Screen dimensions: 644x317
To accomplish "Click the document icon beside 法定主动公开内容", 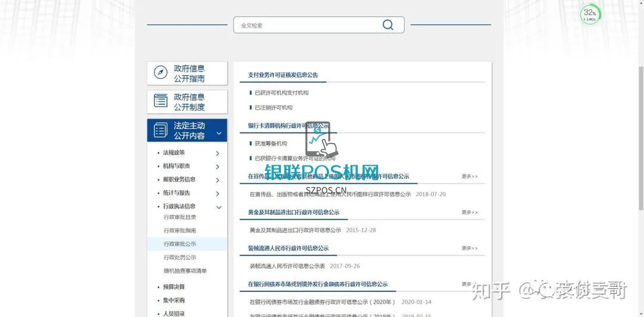I will tap(160, 130).
